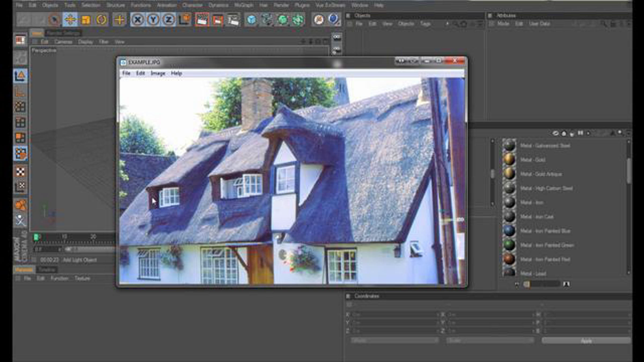This screenshot has width=644, height=362.
Task: Open Image menu in EXAMPLE.JPG window
Action: tap(158, 73)
